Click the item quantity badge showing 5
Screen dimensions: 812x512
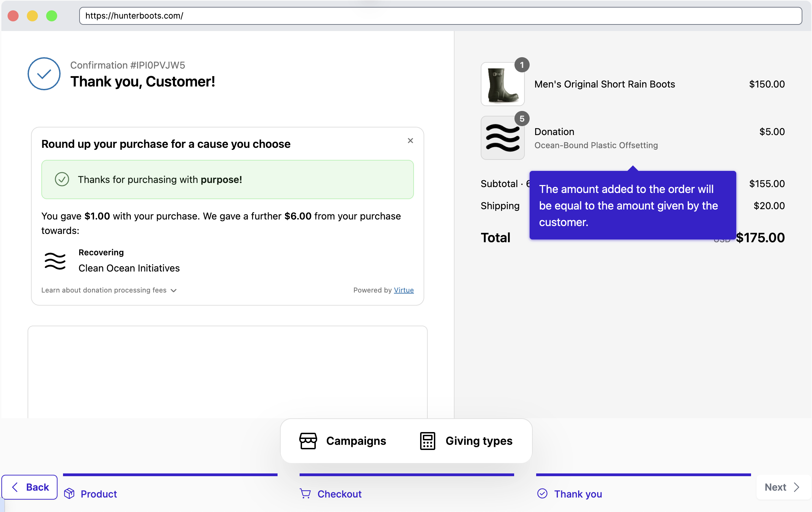pyautogui.click(x=522, y=119)
